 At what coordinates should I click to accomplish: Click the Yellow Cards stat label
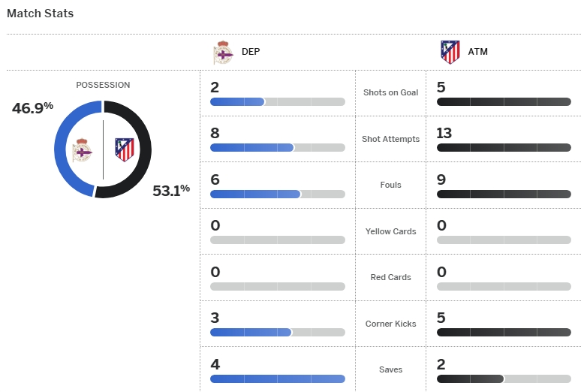[390, 231]
